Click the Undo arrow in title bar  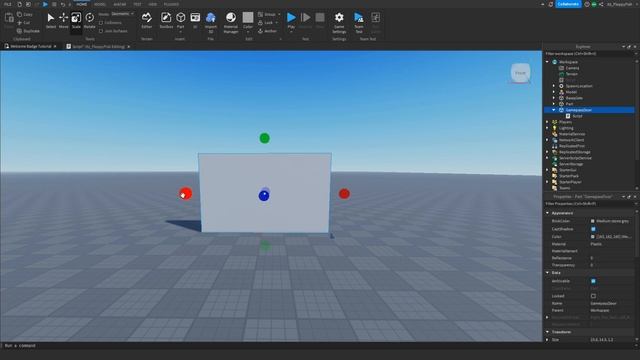[63, 4]
